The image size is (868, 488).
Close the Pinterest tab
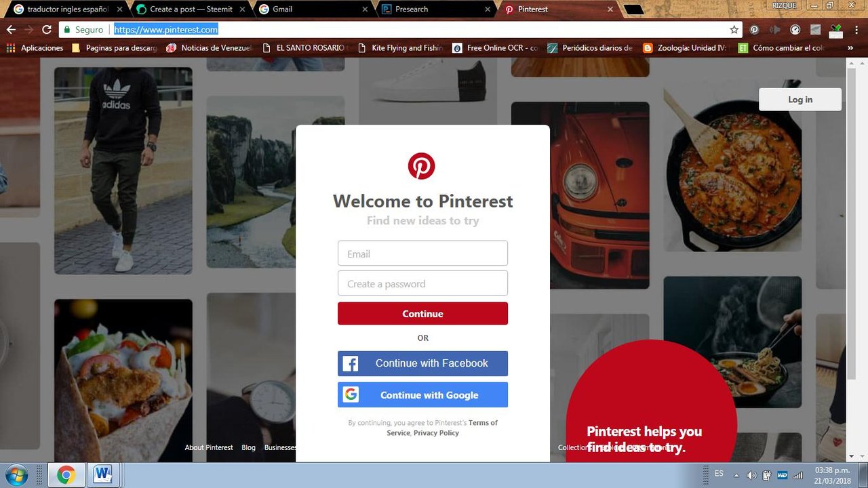[610, 9]
